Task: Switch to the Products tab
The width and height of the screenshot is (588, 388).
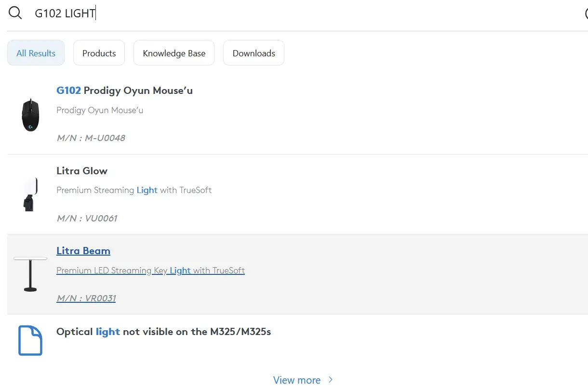Action: click(x=99, y=53)
